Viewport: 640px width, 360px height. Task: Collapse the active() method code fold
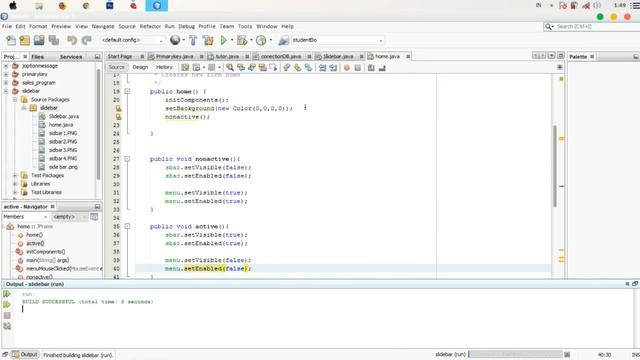coord(127,226)
